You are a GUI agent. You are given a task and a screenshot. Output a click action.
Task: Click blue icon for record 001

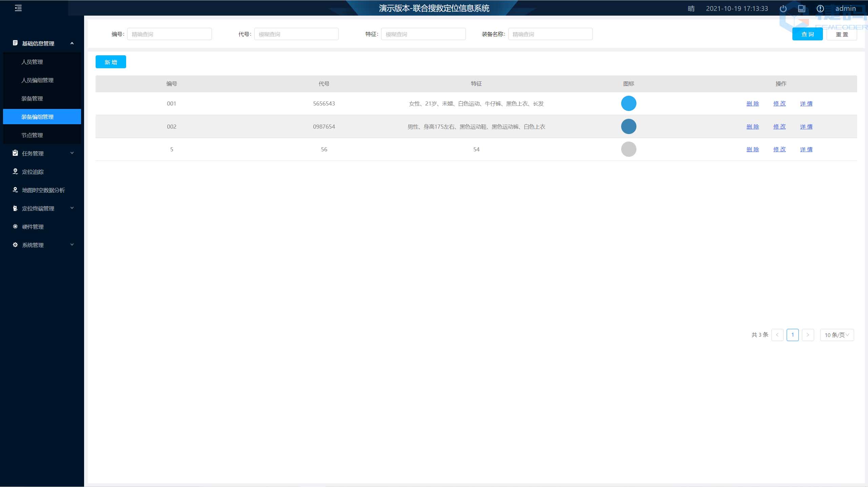(x=628, y=103)
